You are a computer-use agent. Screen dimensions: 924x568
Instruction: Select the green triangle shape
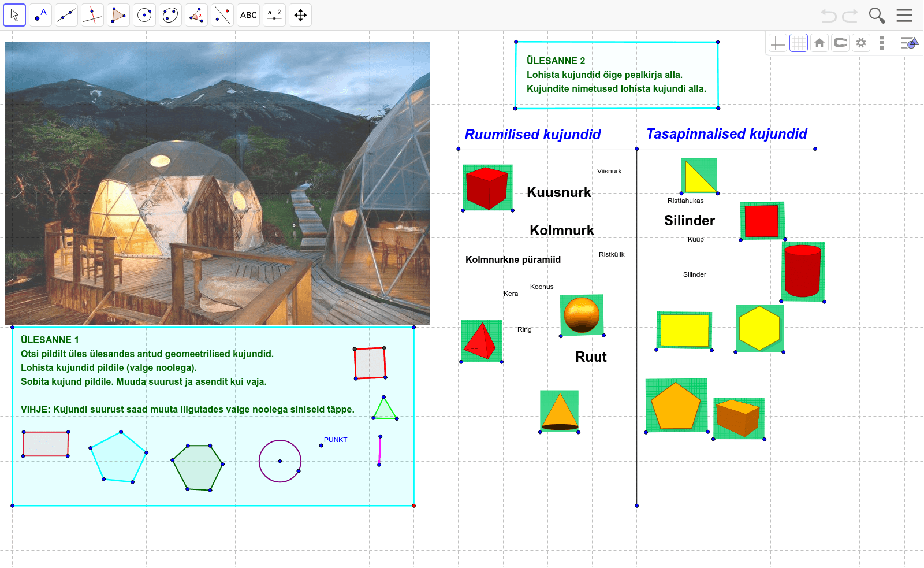[385, 409]
